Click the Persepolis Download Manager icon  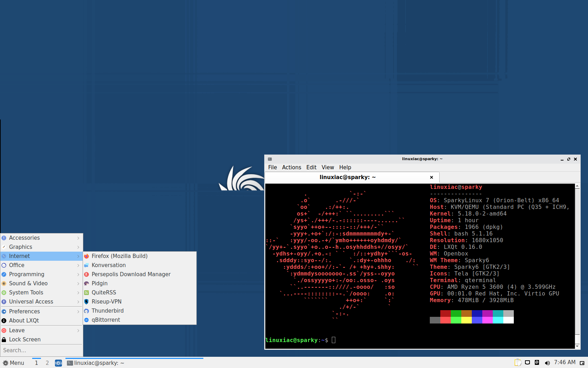click(86, 274)
